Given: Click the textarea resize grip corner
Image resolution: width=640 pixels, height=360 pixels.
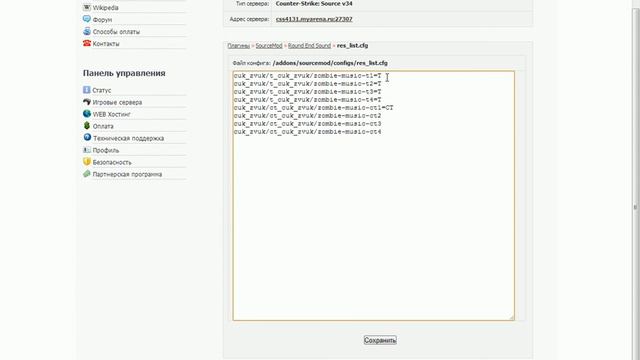Looking at the screenshot, I should (511, 317).
